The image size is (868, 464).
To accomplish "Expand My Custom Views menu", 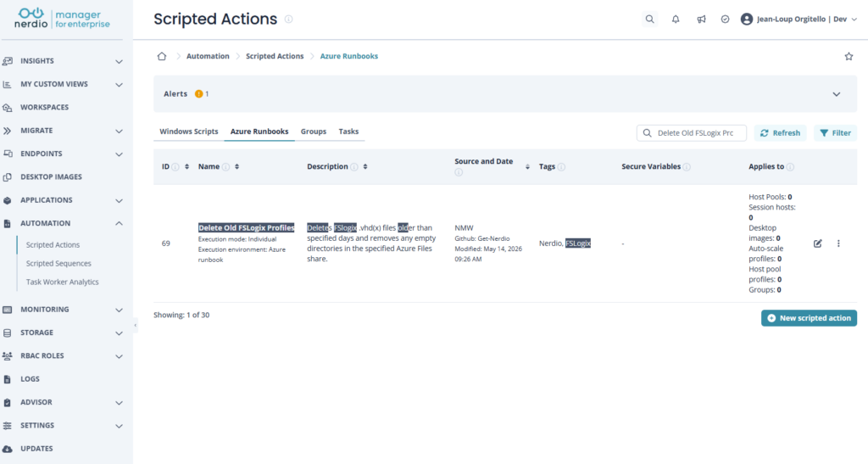I will [x=119, y=84].
